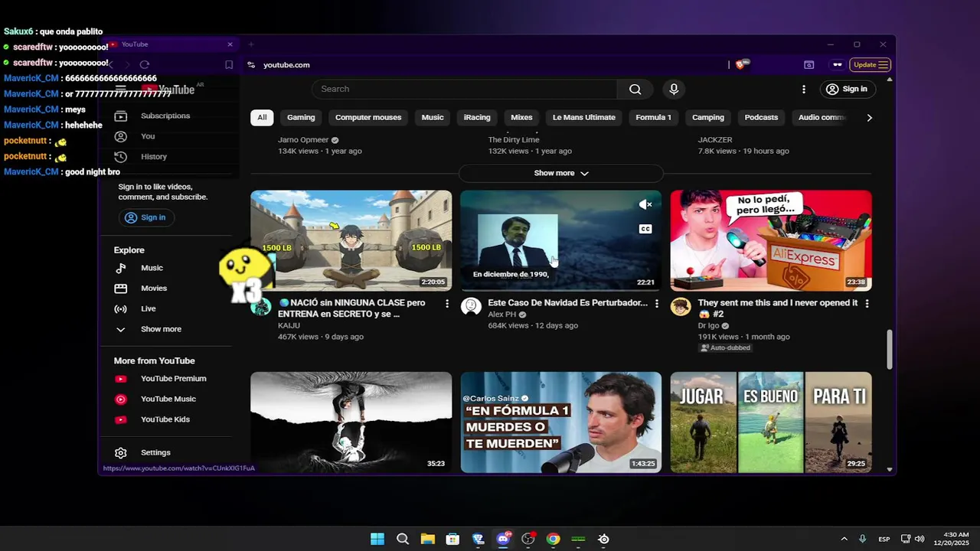Select the Gaming filter chip

coord(301,118)
